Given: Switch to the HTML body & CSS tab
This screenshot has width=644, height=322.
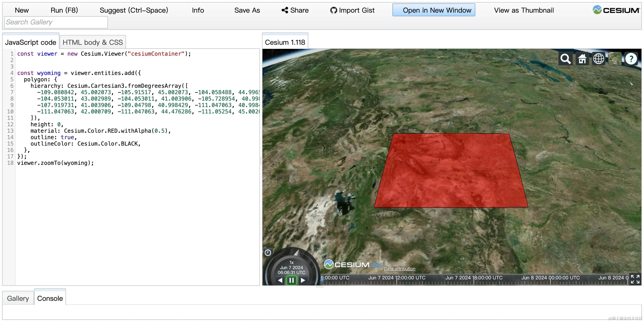Looking at the screenshot, I should click(92, 42).
